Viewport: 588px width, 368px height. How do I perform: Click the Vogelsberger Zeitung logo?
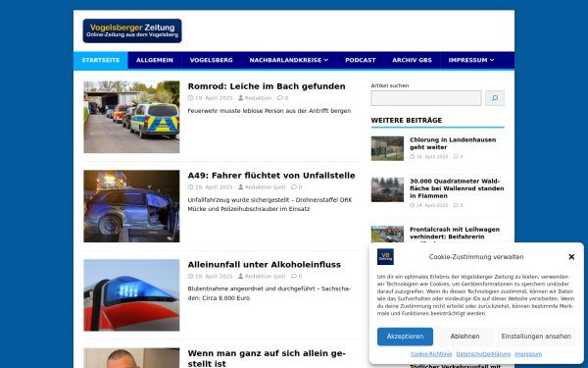(x=132, y=30)
